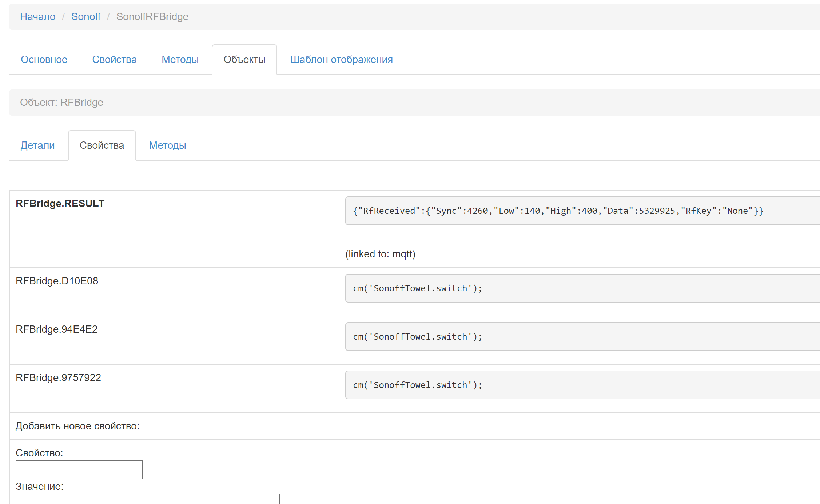Image resolution: width=820 pixels, height=504 pixels.
Task: Open the Детали sub-tab
Action: point(37,145)
